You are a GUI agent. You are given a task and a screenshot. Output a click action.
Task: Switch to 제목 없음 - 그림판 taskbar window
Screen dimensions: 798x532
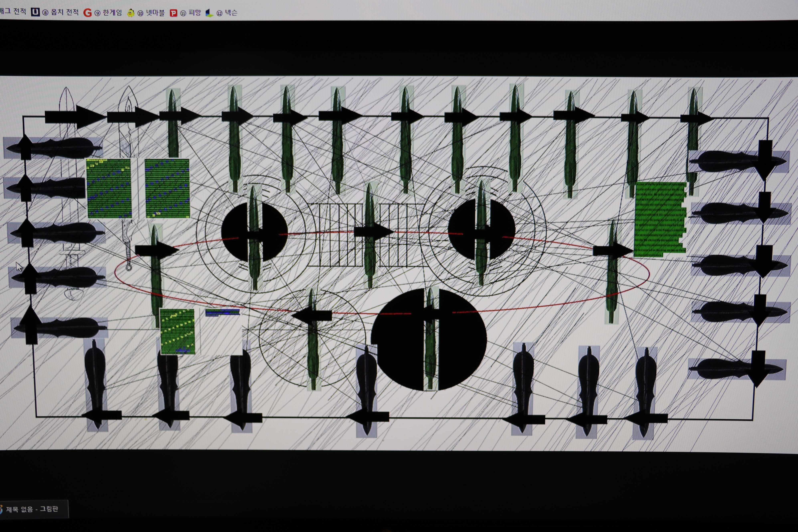pos(32,509)
